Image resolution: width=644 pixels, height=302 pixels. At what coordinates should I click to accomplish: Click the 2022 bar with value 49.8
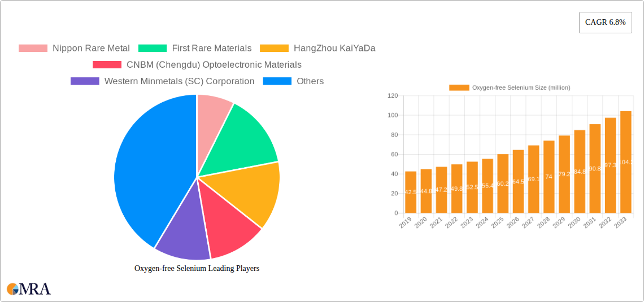tap(456, 189)
